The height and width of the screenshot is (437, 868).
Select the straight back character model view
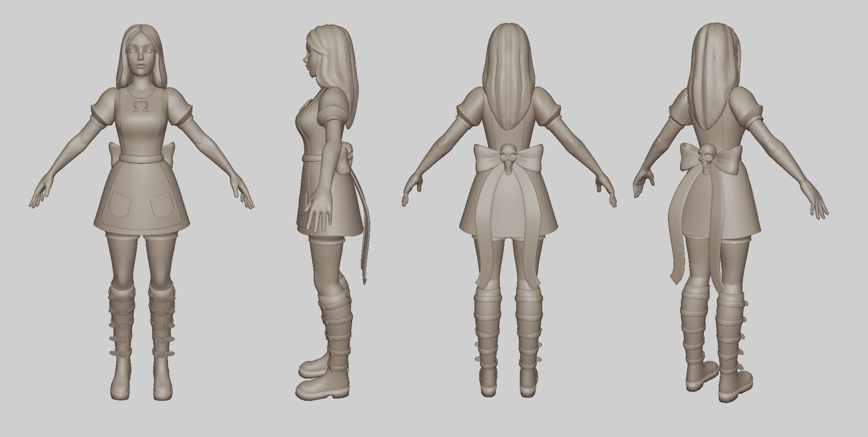coord(509,211)
